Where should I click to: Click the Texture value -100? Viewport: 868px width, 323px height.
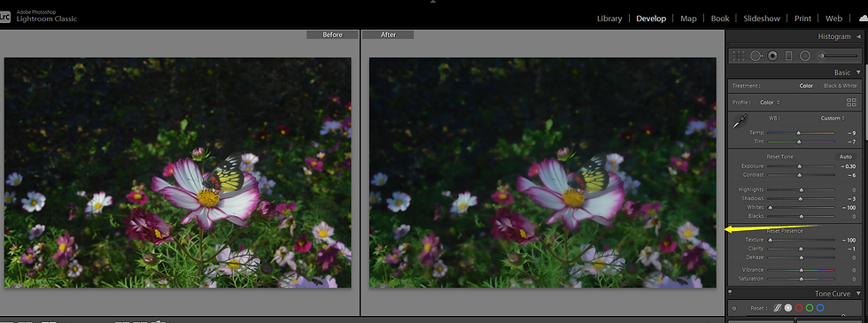(x=849, y=240)
